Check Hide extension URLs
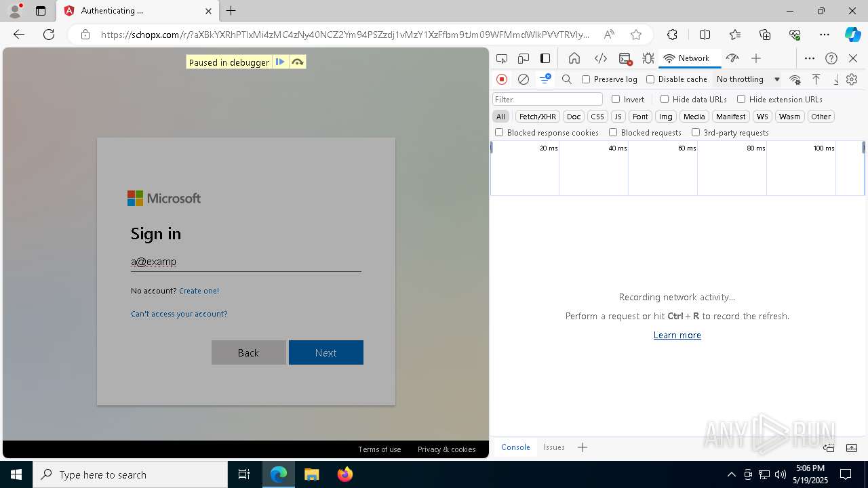868x488 pixels. (741, 99)
